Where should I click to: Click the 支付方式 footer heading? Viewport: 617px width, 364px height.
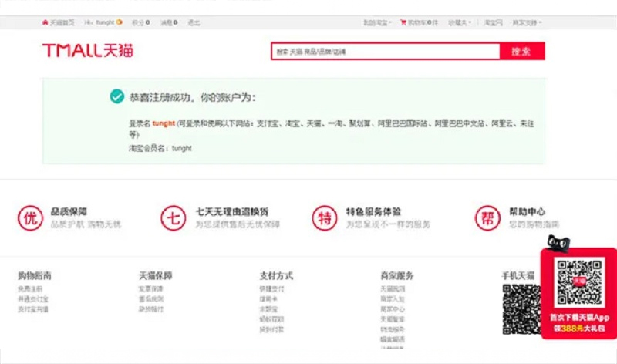(276, 275)
